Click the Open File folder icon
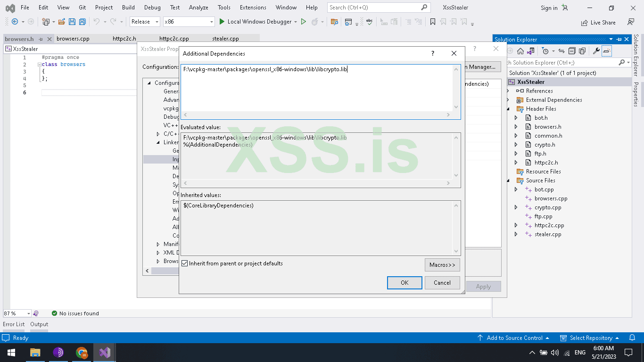Screen dimensions: 644x362 pyautogui.click(x=62, y=22)
